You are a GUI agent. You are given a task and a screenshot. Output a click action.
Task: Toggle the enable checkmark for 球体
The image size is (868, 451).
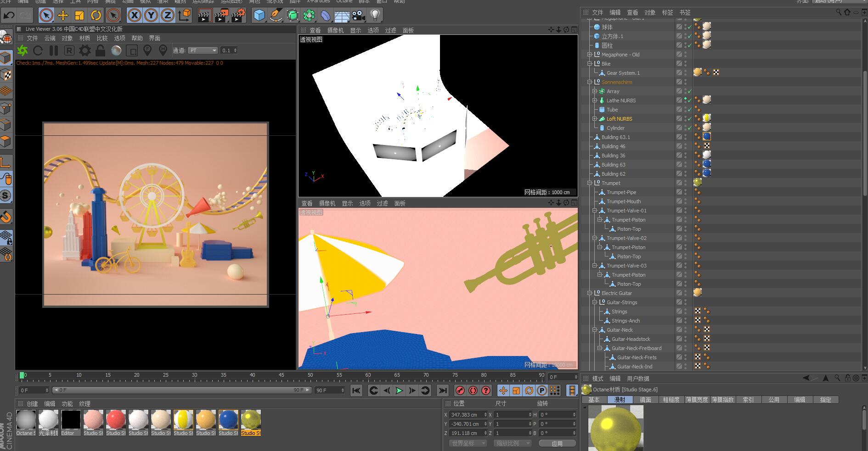click(689, 27)
